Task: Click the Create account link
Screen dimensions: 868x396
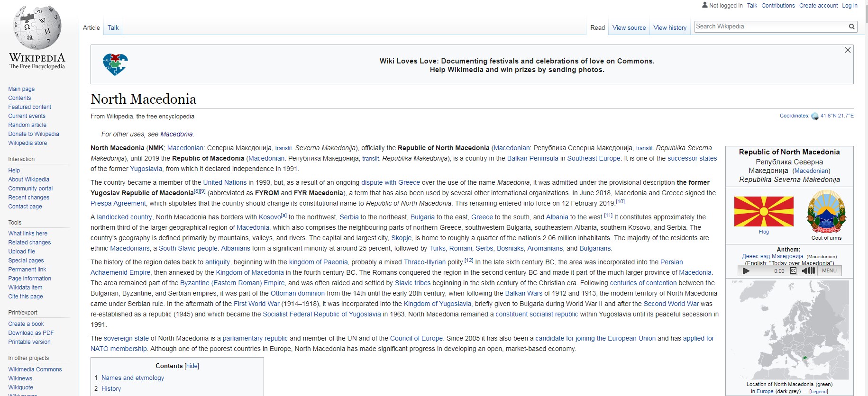Action: 819,6
